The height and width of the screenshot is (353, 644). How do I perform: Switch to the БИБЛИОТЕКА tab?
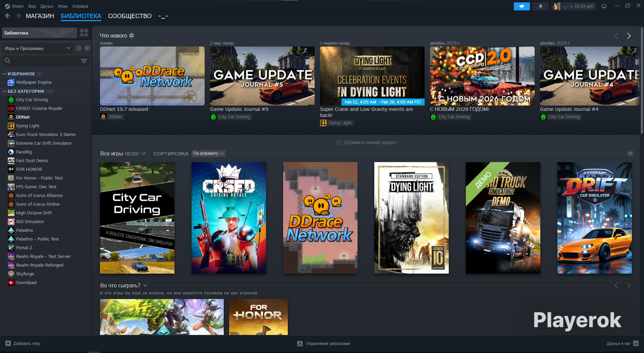[81, 16]
